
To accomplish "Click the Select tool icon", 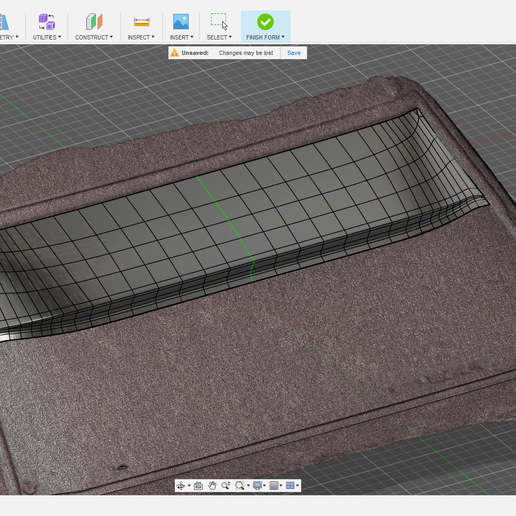I will tap(219, 22).
